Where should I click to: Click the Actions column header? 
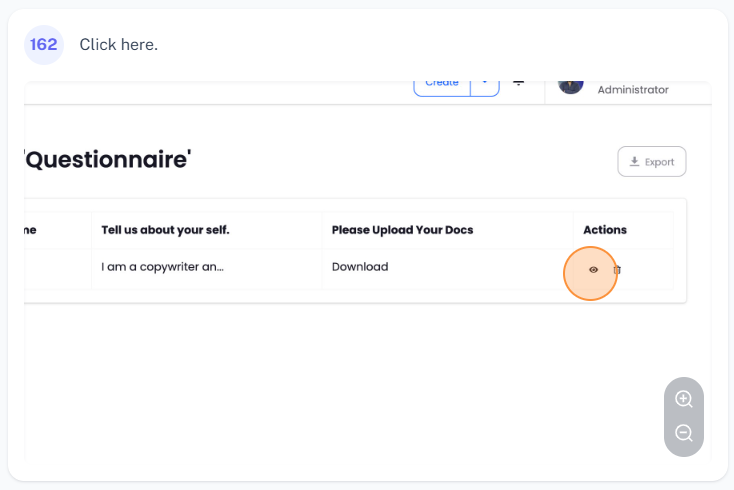pos(605,230)
